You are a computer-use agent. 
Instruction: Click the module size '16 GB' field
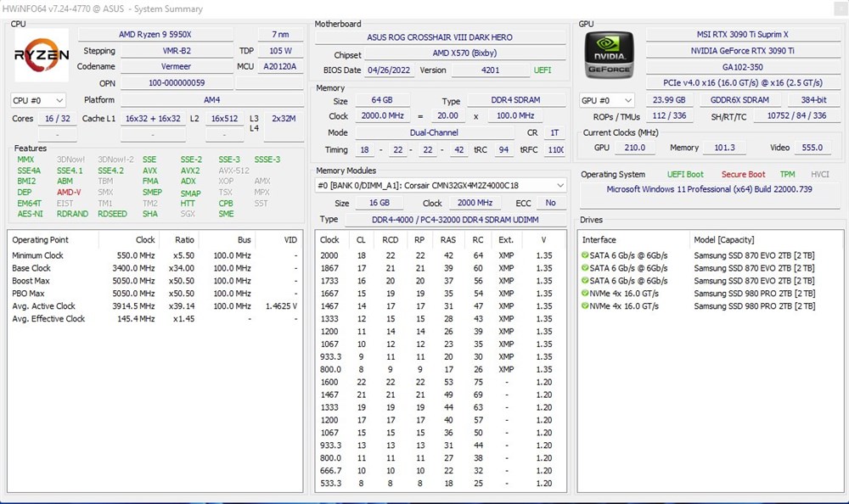point(380,203)
